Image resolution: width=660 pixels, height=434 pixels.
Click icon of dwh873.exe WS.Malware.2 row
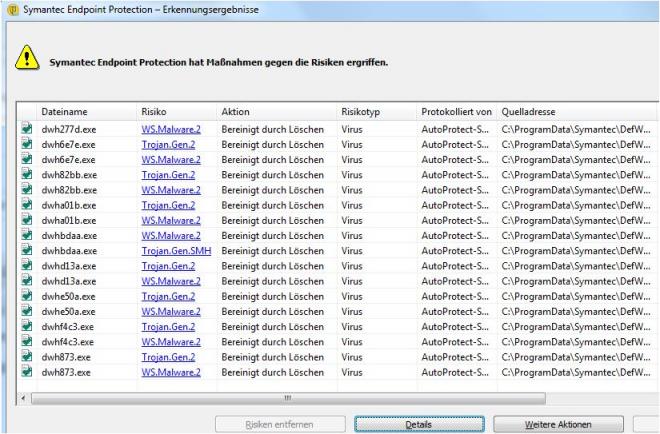pyautogui.click(x=27, y=370)
